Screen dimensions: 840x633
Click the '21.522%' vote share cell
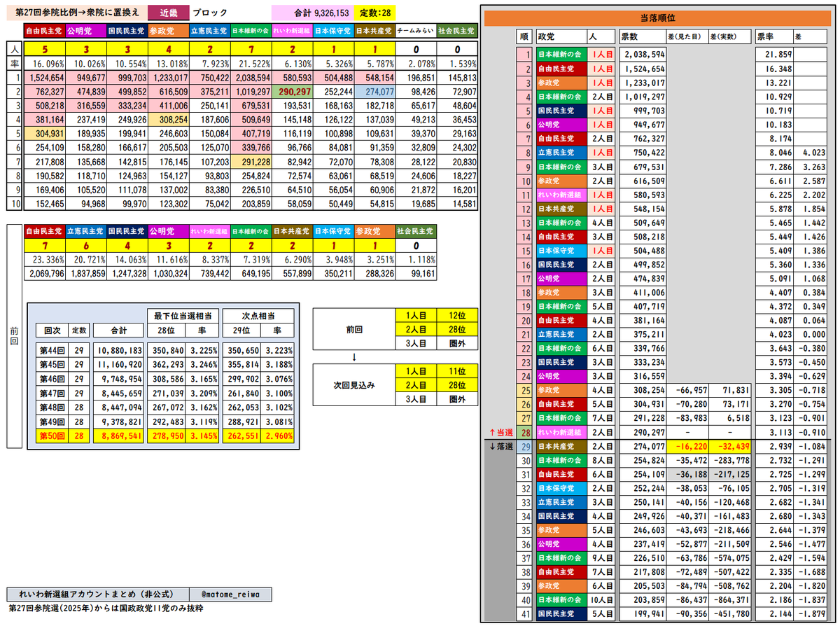[251, 65]
